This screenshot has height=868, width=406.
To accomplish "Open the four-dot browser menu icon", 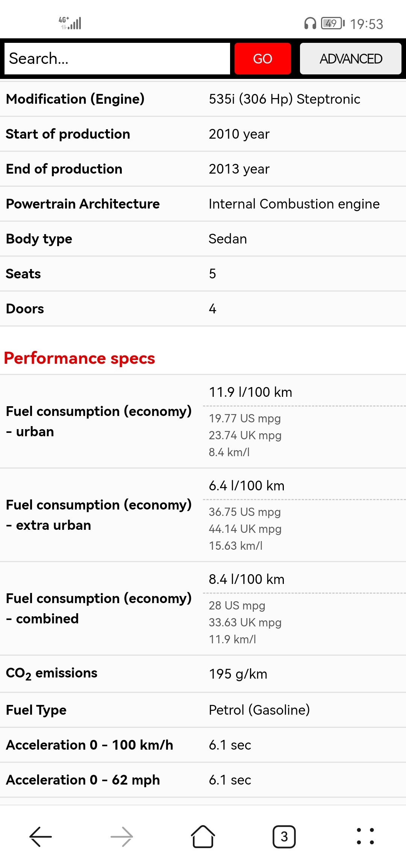I will pos(365,836).
